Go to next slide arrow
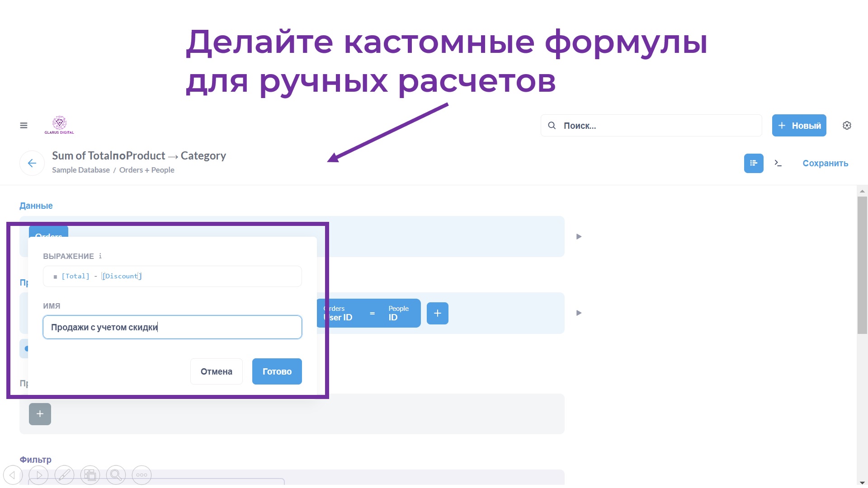 coord(39,475)
